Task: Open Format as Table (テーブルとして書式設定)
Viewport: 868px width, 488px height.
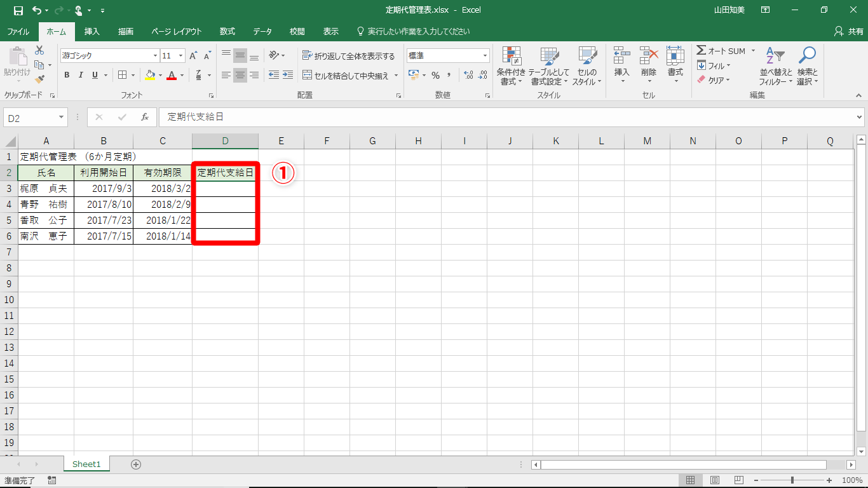Action: point(549,66)
